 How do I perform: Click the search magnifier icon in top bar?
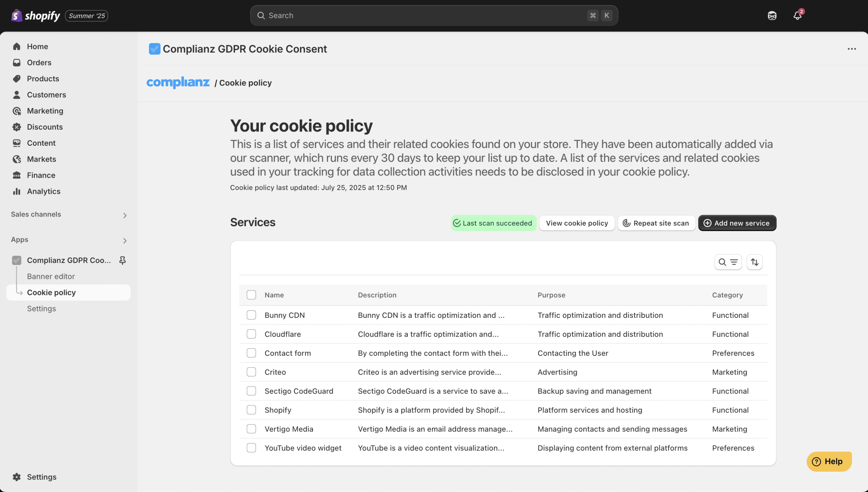[261, 16]
